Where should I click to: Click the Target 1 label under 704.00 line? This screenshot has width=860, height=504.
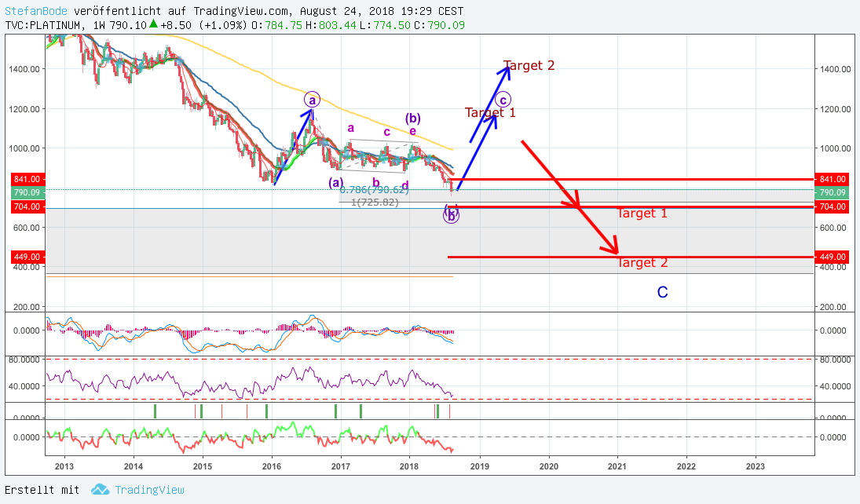pos(642,214)
